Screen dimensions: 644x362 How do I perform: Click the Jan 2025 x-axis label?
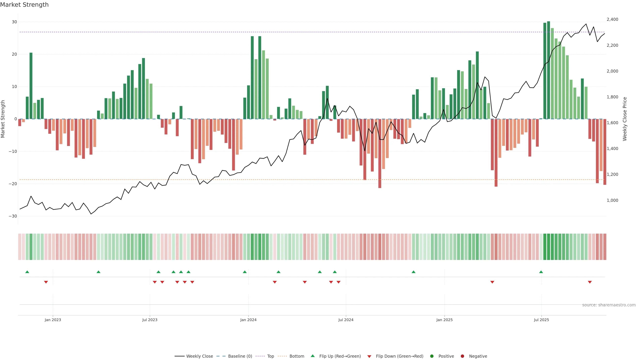pos(444,320)
